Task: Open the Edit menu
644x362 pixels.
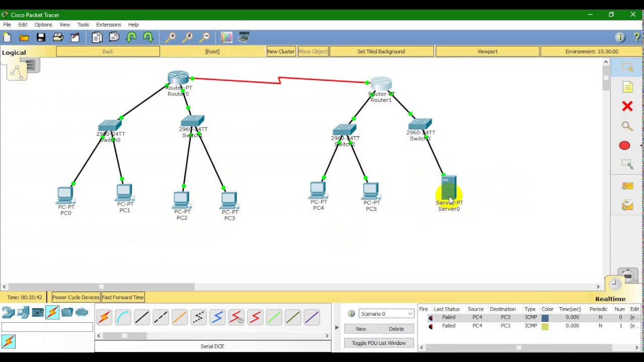Action: pos(23,25)
